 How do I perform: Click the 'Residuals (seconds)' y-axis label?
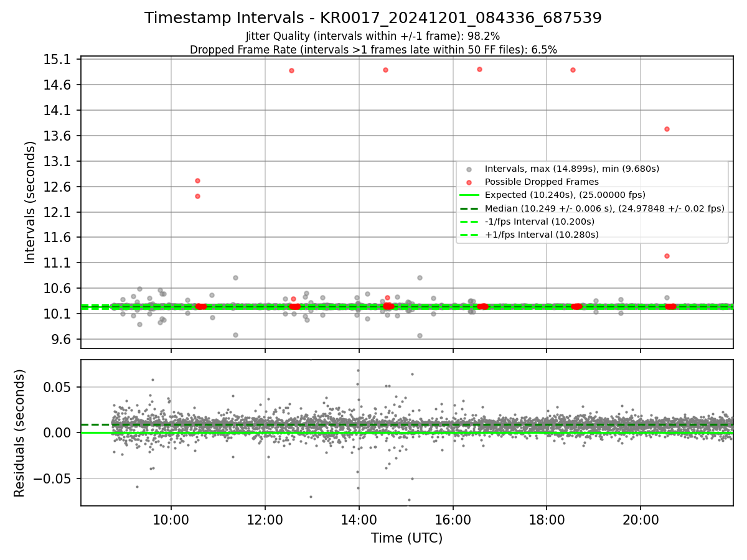coord(20,433)
